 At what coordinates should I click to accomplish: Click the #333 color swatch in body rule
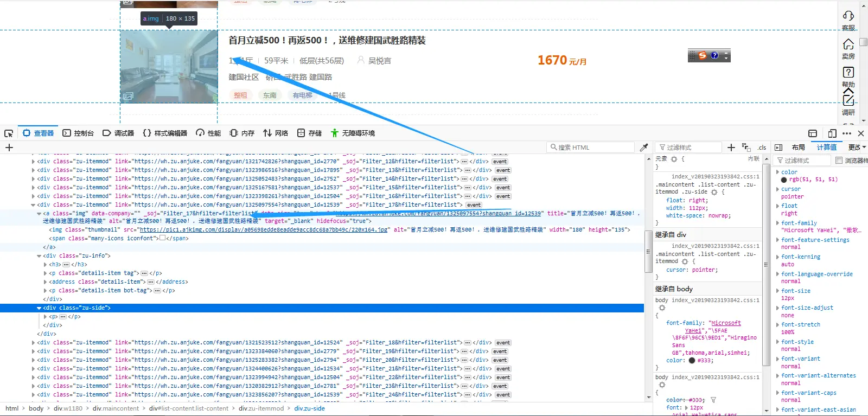(x=692, y=360)
